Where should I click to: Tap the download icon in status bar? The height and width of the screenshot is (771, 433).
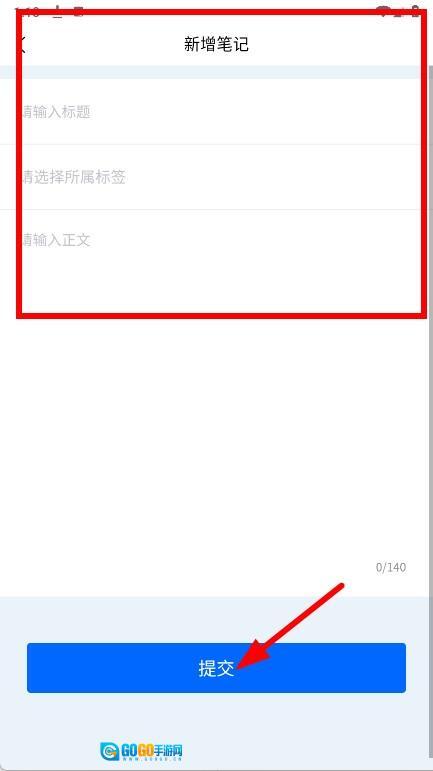(58, 12)
